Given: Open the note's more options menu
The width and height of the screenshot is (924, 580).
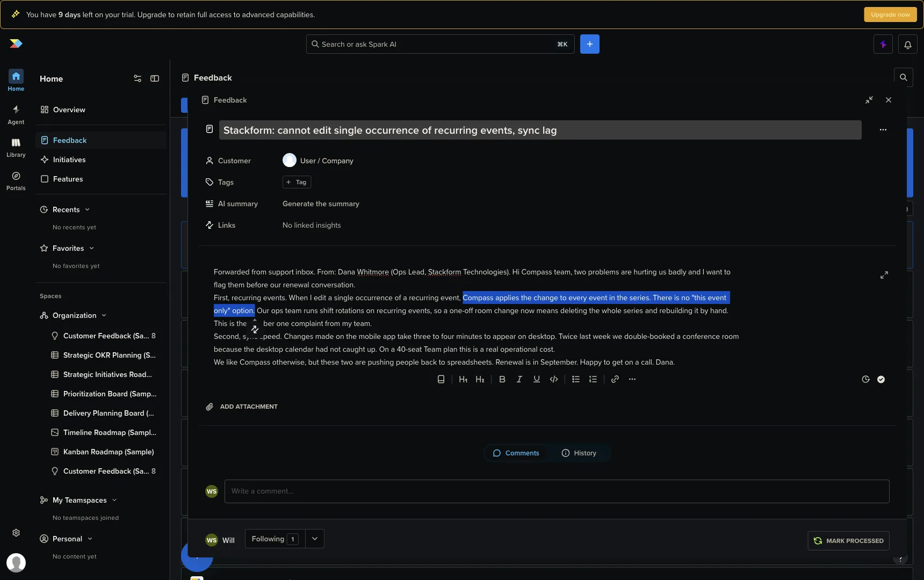Looking at the screenshot, I should [883, 130].
